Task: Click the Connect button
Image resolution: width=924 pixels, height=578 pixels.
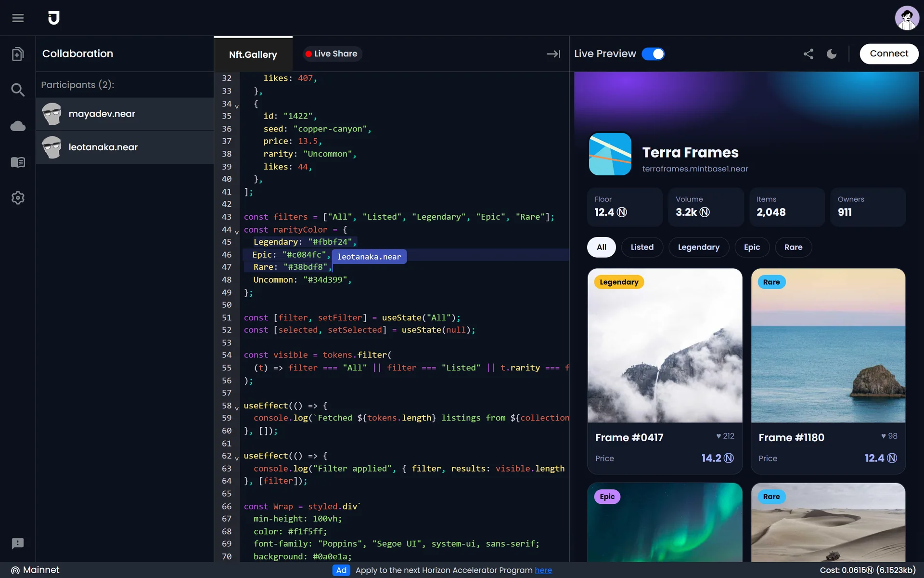Action: (889, 54)
